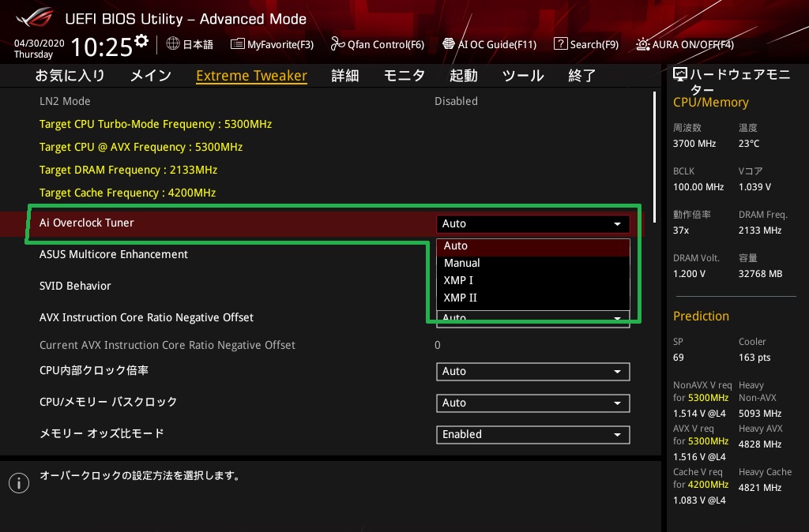
Task: Click Cooler 163 pts value
Action: coord(754,358)
